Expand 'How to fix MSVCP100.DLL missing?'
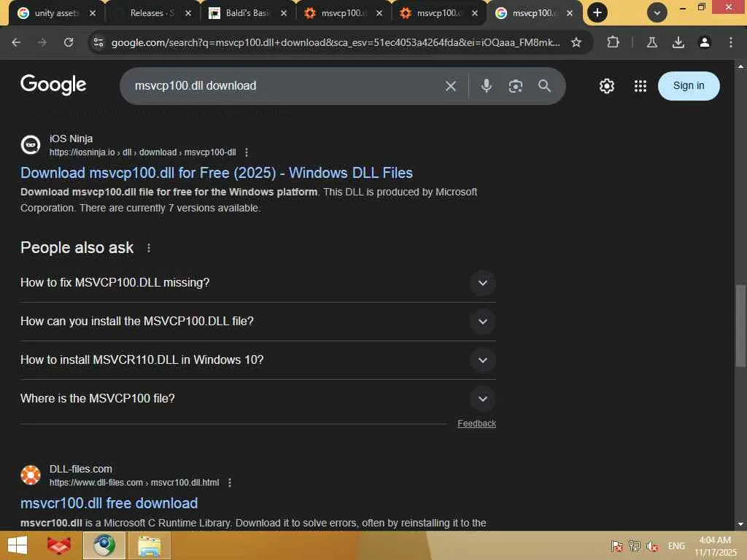This screenshot has width=747, height=560. tap(483, 283)
